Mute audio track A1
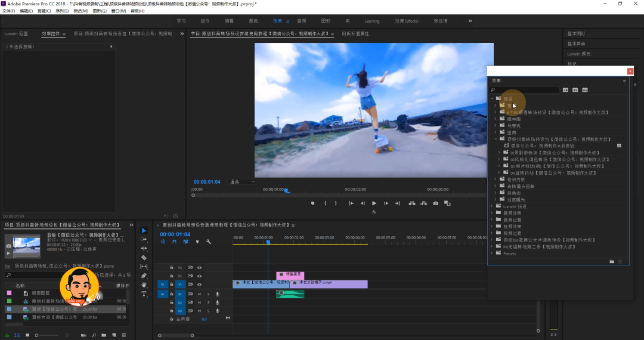This screenshot has height=340, width=644. pyautogui.click(x=199, y=294)
